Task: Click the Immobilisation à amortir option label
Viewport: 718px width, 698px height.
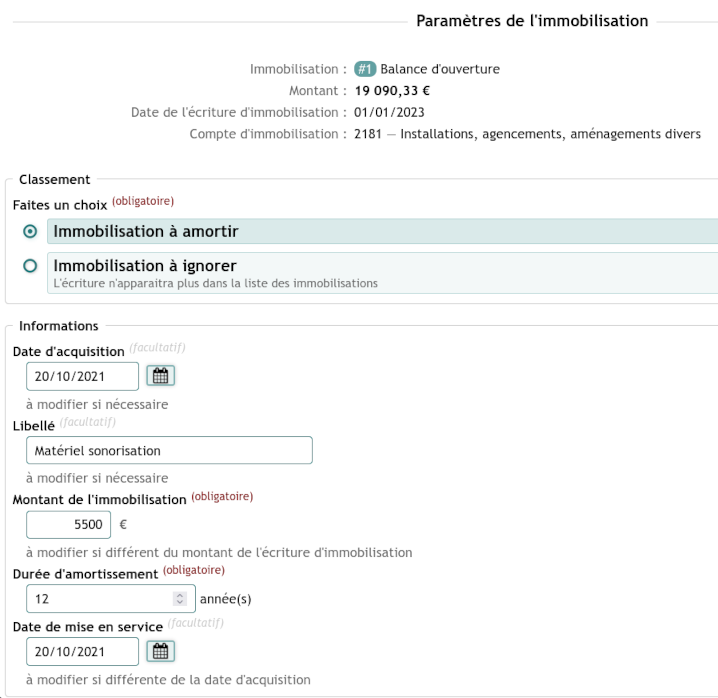Action: click(146, 231)
